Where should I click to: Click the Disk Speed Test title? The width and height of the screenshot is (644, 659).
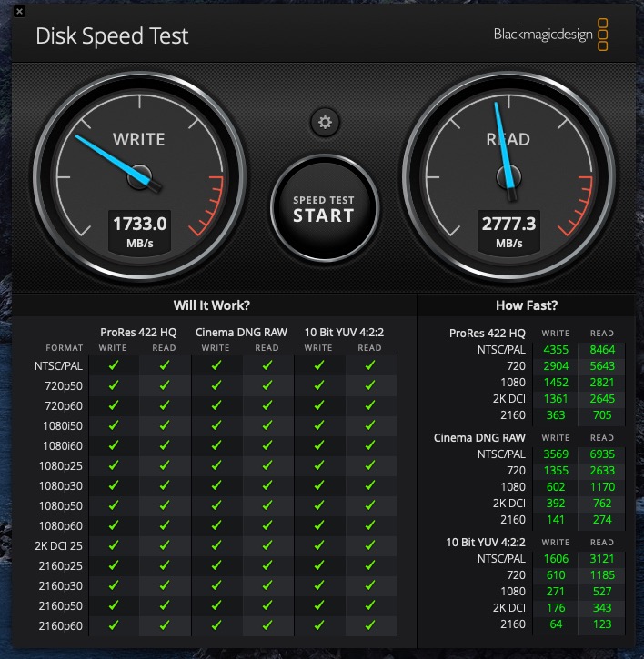point(112,36)
